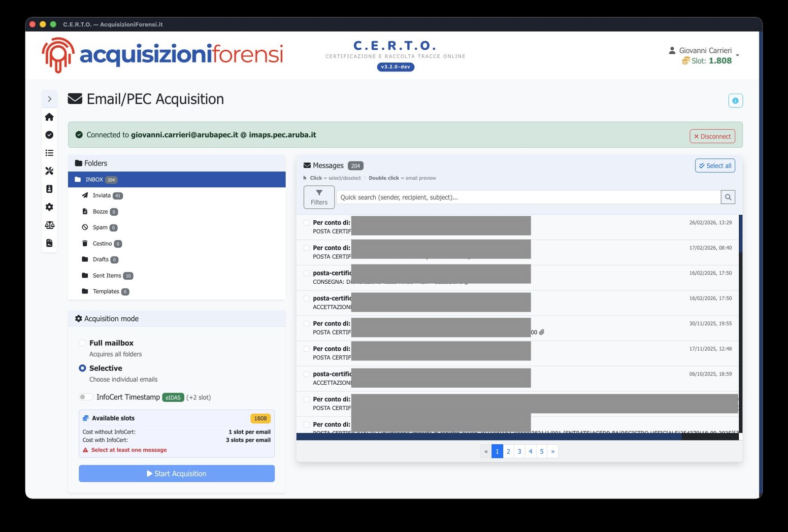The height and width of the screenshot is (532, 788).
Task: Expand the sidebar with the chevron arrow
Action: tap(49, 99)
